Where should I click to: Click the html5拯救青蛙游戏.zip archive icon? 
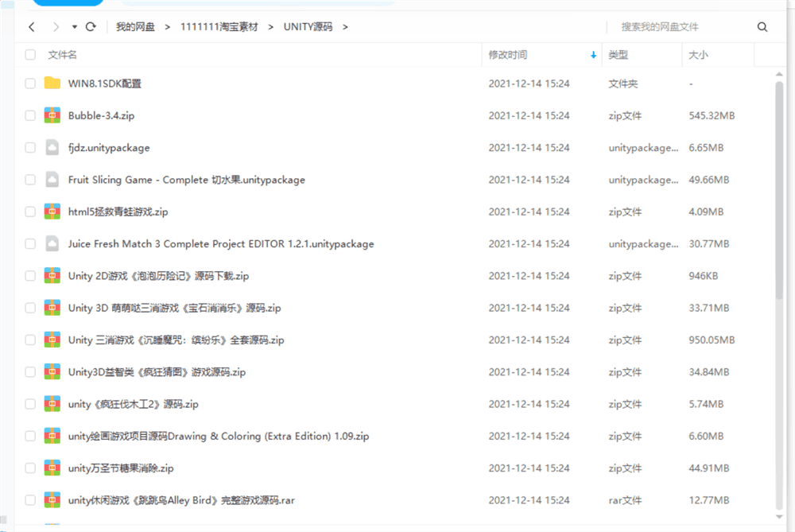click(52, 211)
